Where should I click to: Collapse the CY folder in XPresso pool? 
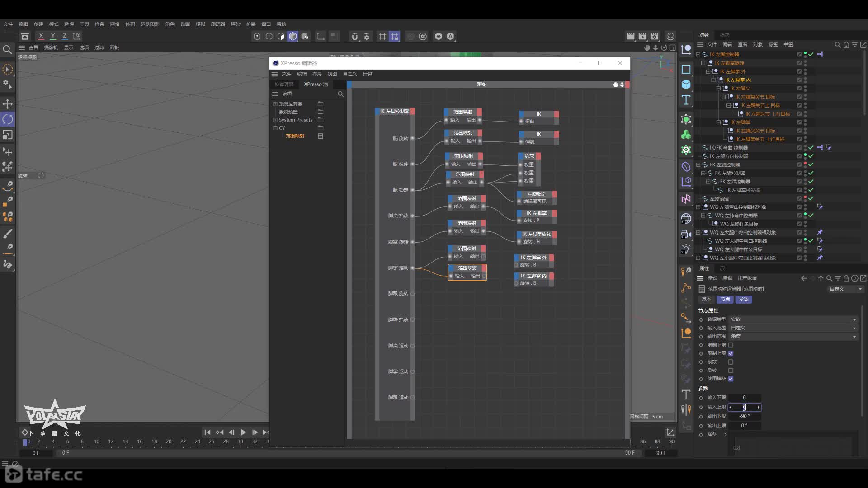(275, 128)
